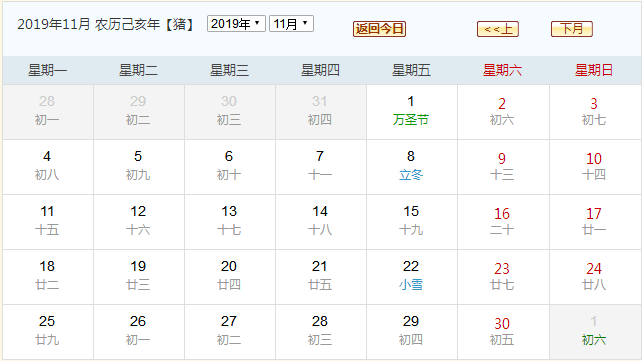Select November 29 初四 date
Viewport: 642px width, 361px height.
(411, 332)
